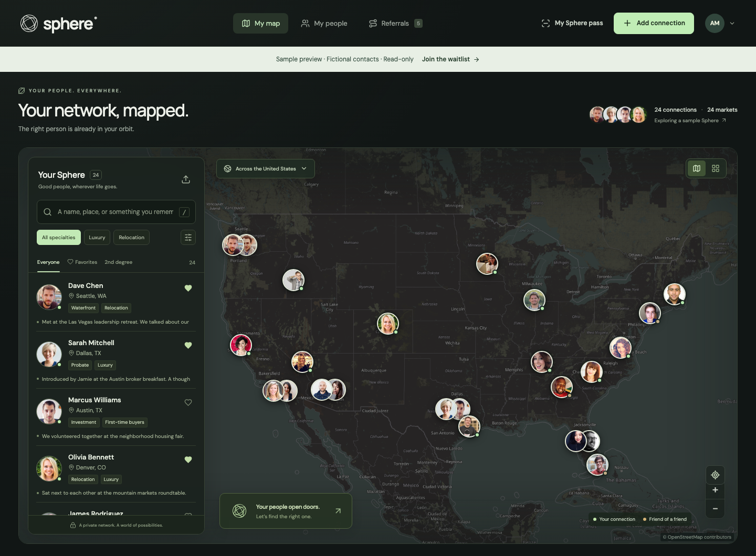Viewport: 756px width, 556px height.
Task: Switch to the Everyone tab
Action: click(48, 262)
